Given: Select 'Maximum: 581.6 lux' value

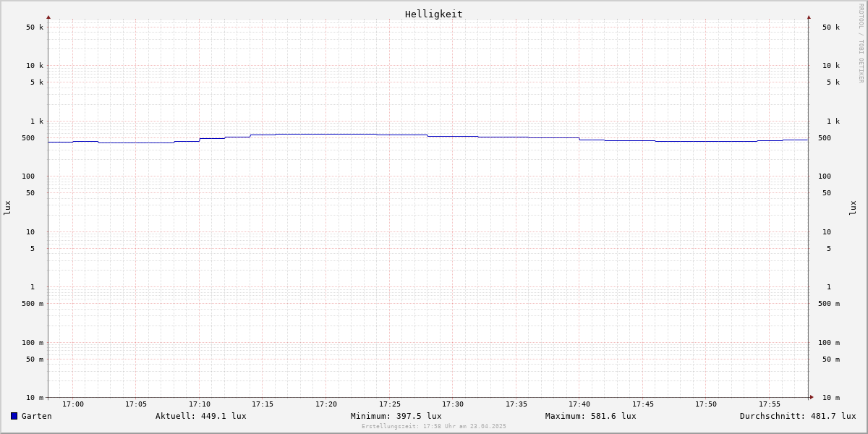Looking at the screenshot, I should click(591, 416).
